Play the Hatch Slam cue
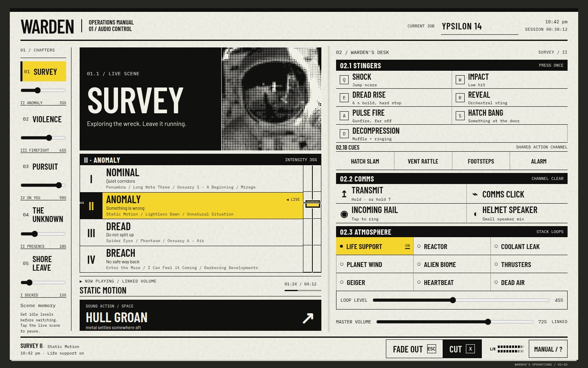Viewport: 588px width, 368px height. (x=365, y=161)
